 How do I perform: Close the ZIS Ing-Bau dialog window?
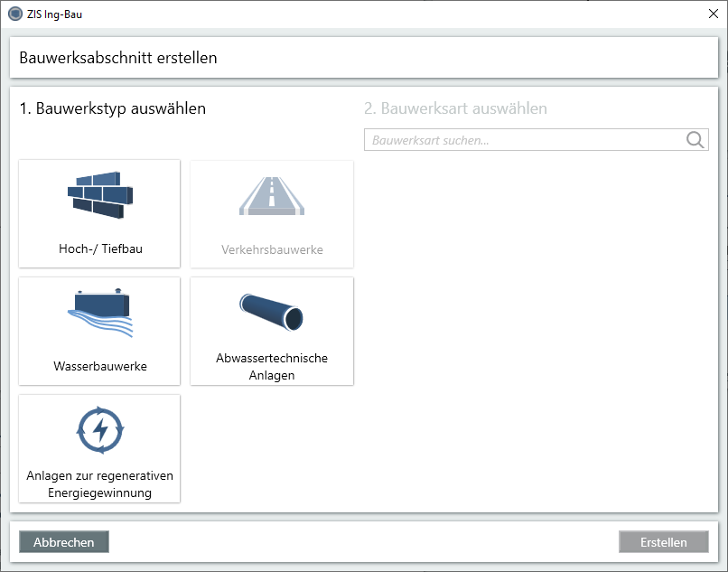pyautogui.click(x=712, y=14)
